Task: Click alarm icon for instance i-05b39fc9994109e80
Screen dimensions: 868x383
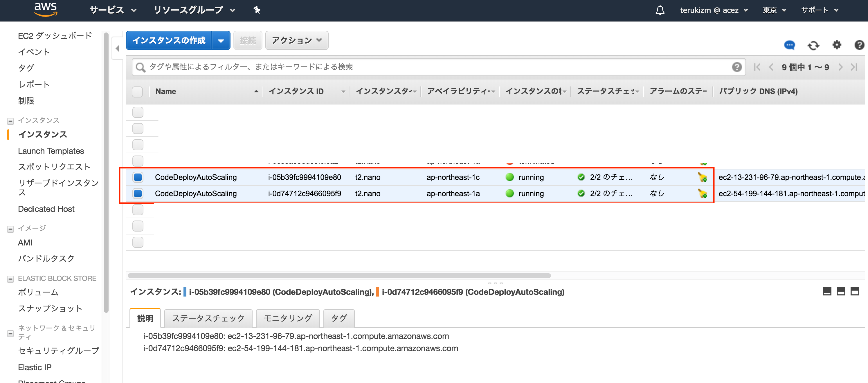Action: 702,177
